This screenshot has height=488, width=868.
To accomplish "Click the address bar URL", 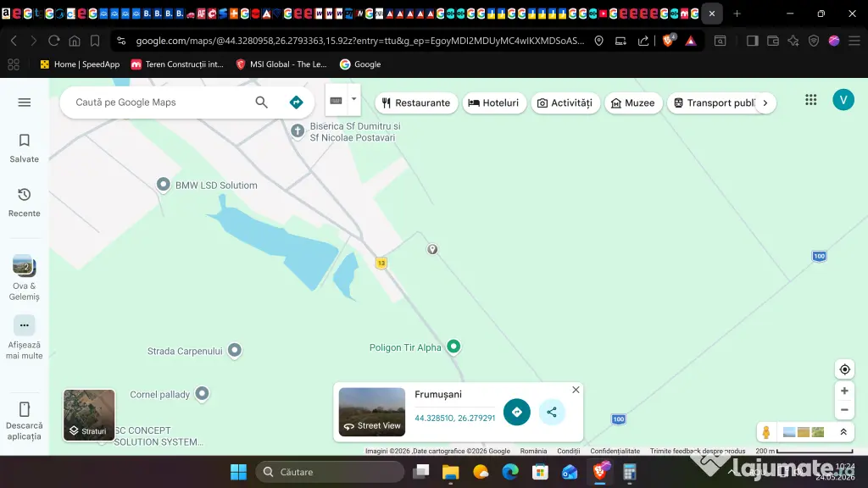I will 359,41.
